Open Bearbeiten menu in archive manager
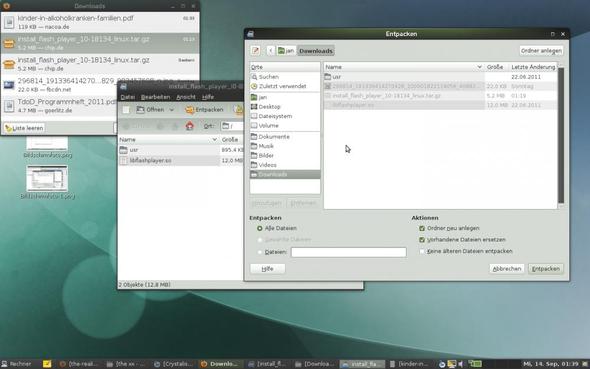Image resolution: width=590 pixels, height=369 pixels. click(x=155, y=97)
